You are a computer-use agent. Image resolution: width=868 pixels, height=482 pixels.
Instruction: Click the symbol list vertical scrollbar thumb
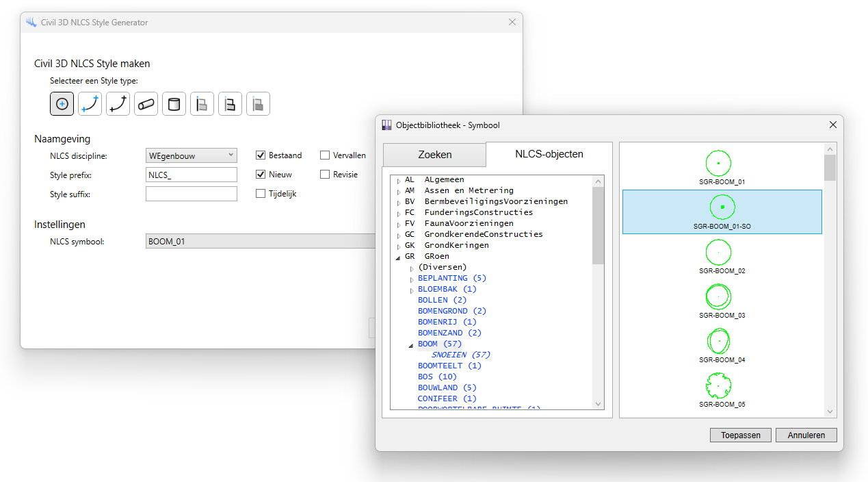(x=830, y=168)
